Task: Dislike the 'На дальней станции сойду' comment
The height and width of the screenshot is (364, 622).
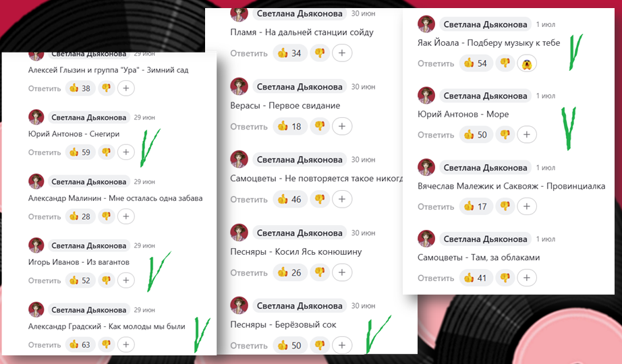Action: click(320, 53)
